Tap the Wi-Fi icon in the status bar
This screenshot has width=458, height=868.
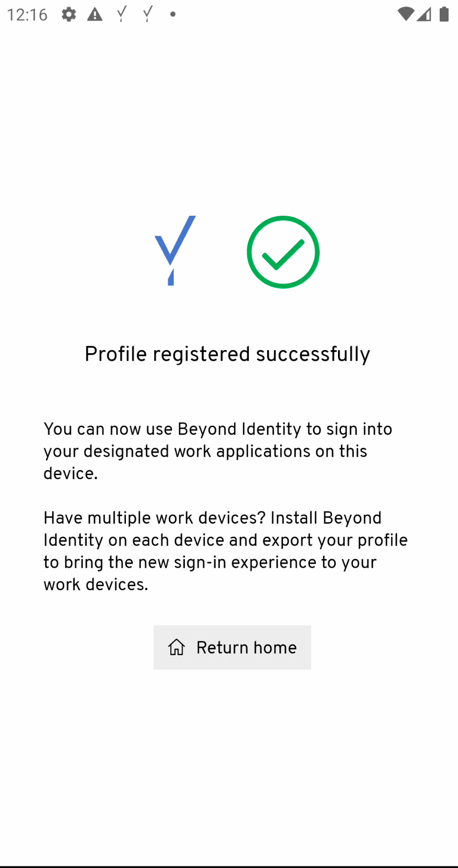(x=405, y=14)
